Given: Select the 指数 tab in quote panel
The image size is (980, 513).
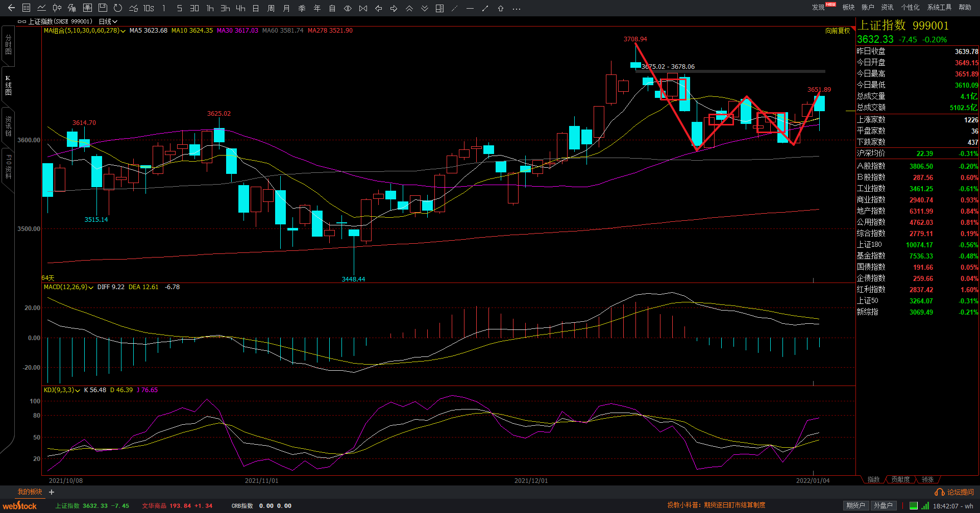Looking at the screenshot, I should point(873,479).
